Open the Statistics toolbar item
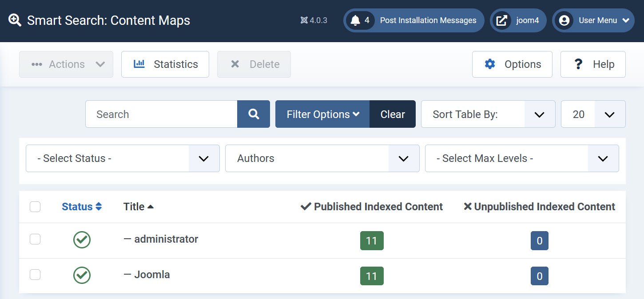This screenshot has height=299, width=644. (165, 64)
